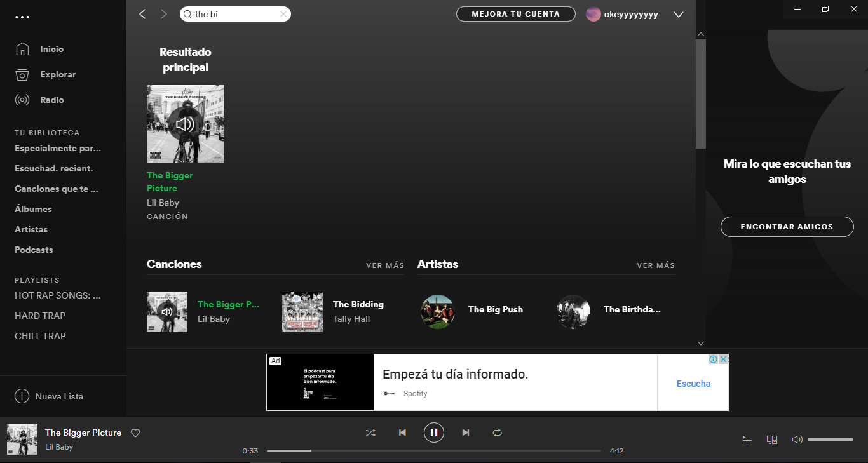Click Lil Baby under Canciones result

point(214,319)
